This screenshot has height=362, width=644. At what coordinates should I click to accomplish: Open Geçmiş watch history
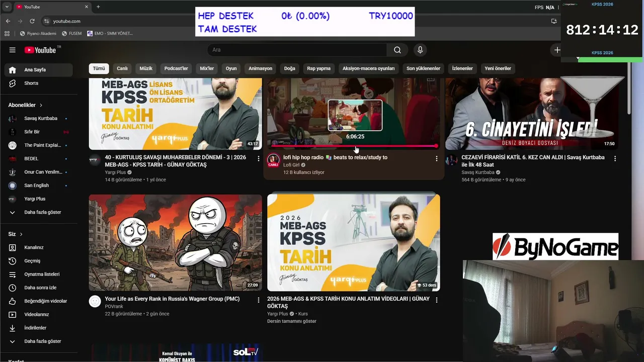point(38,261)
